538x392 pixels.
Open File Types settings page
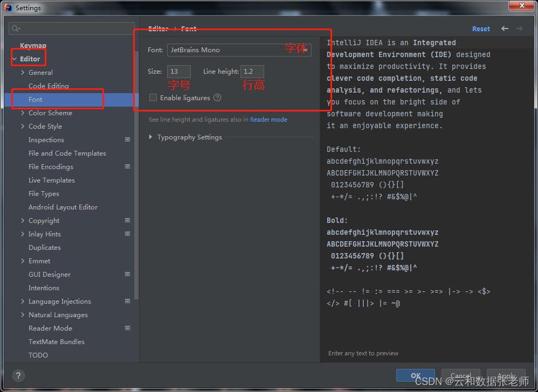tap(44, 194)
